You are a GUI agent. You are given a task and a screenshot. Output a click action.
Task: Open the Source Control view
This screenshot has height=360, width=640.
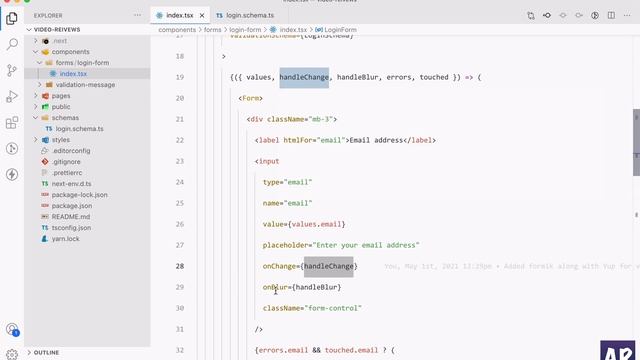pos(12,70)
